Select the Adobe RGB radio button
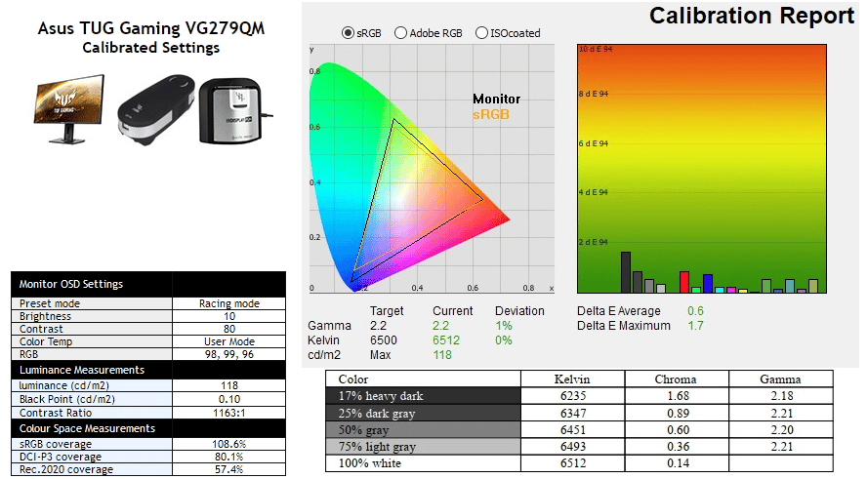This screenshot has height=479, width=868. [x=400, y=33]
